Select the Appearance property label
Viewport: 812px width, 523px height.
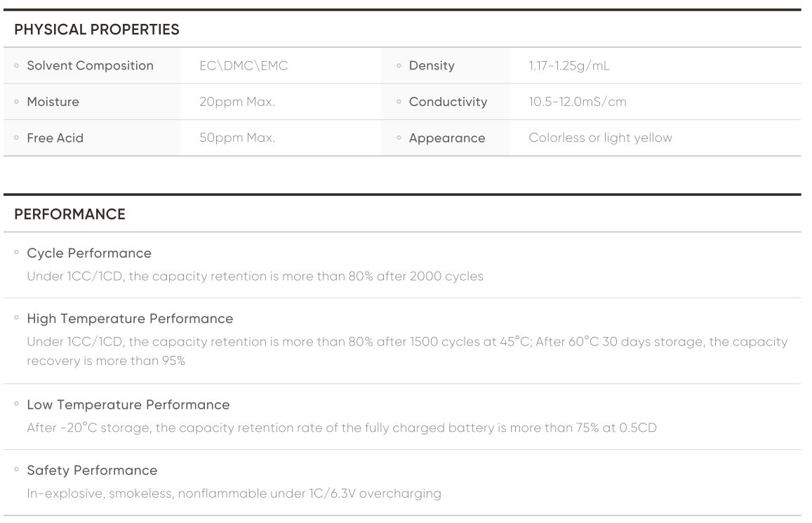pos(447,138)
